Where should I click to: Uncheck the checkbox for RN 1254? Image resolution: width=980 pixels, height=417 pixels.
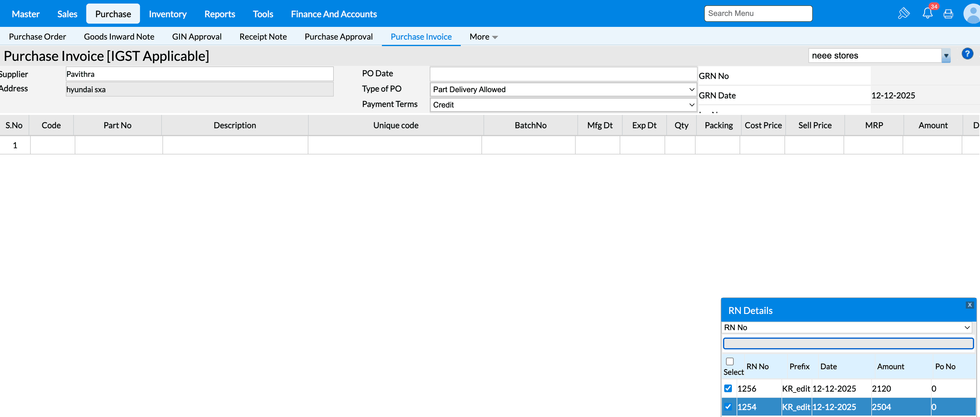tap(728, 406)
